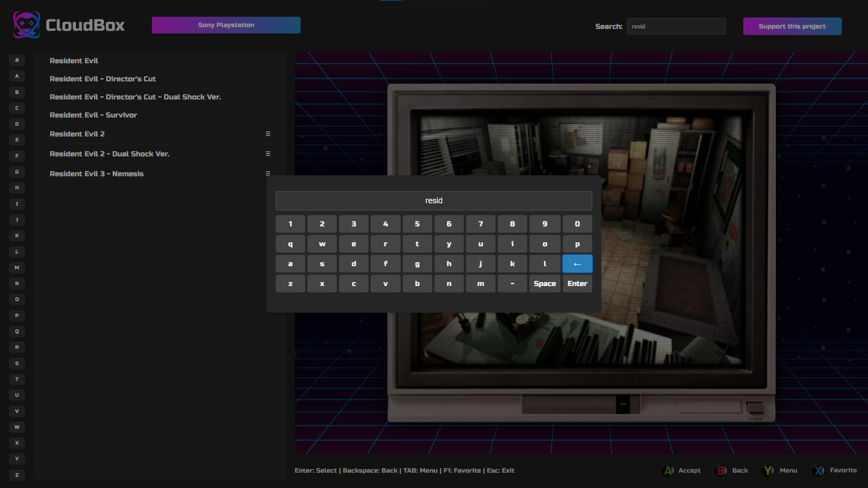Tap the p key on virtual keyboard
The height and width of the screenshot is (488, 868).
(577, 244)
